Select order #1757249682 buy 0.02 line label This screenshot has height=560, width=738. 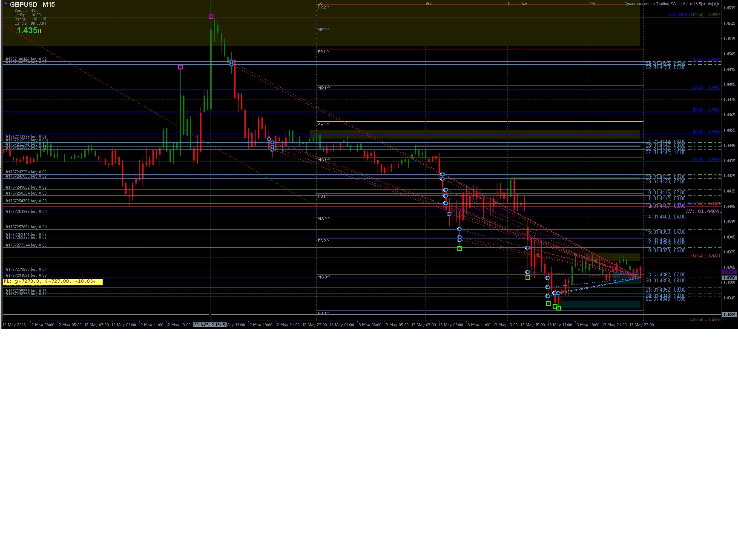(x=26, y=187)
